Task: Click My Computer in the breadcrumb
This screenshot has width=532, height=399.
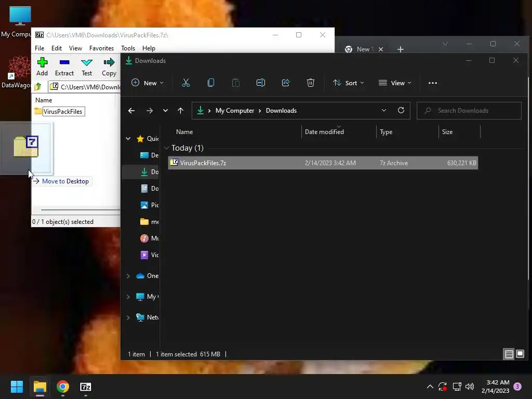Action: click(x=235, y=111)
